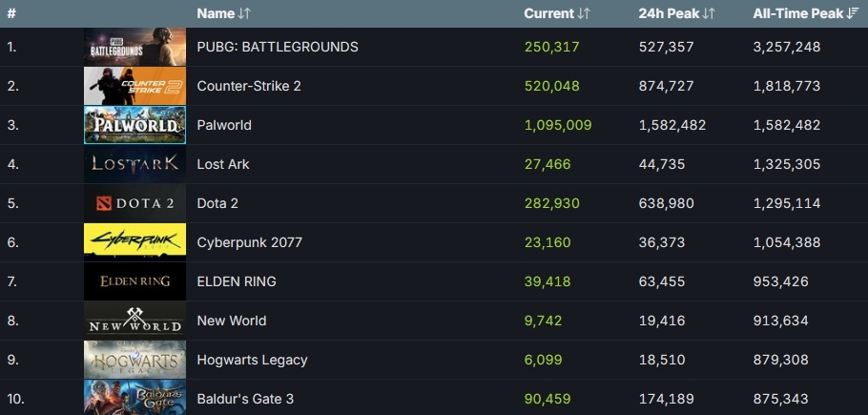
Task: Click the yellow Cyberpunk 2077 banner
Action: (134, 242)
